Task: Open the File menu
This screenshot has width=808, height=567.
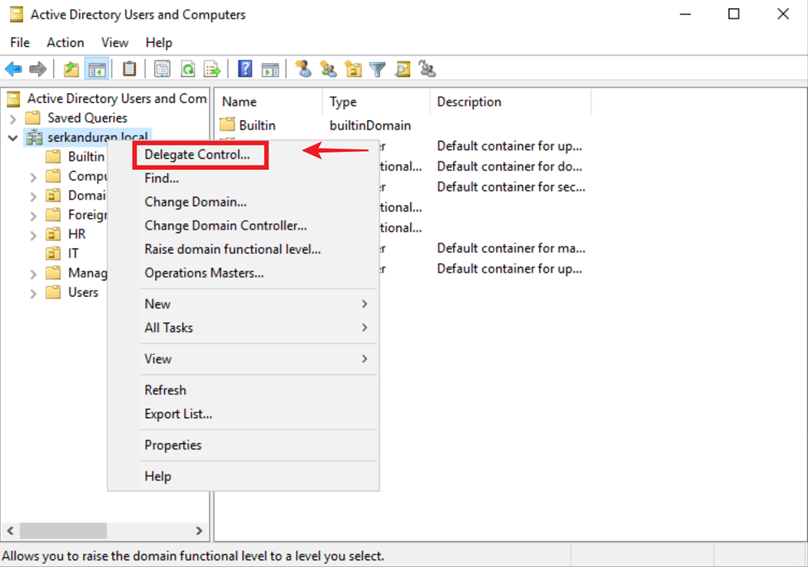Action: pyautogui.click(x=20, y=42)
